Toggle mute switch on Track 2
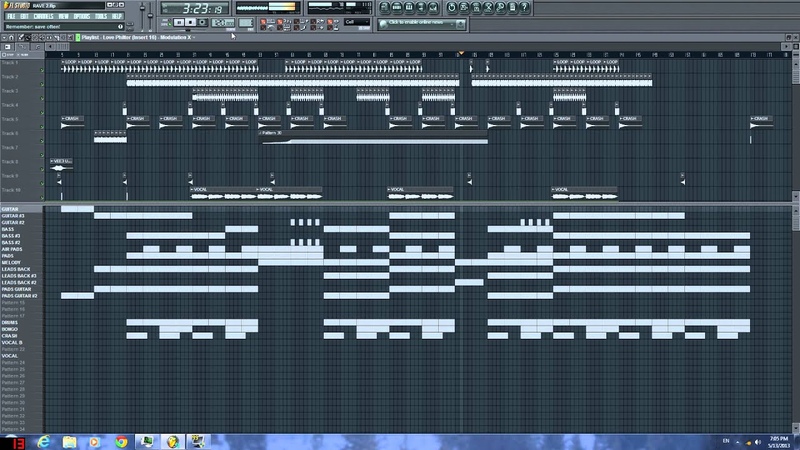 [x=42, y=84]
